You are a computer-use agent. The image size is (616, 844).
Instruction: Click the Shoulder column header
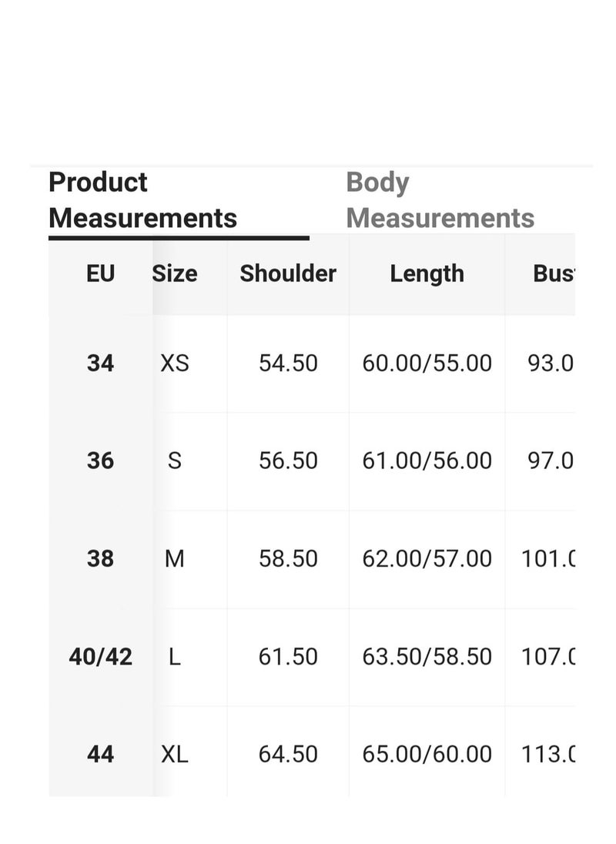[288, 273]
